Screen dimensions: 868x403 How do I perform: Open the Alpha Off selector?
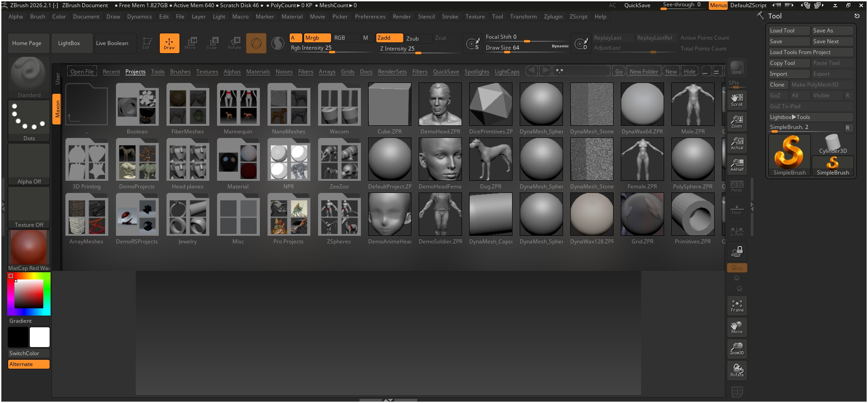(x=29, y=164)
